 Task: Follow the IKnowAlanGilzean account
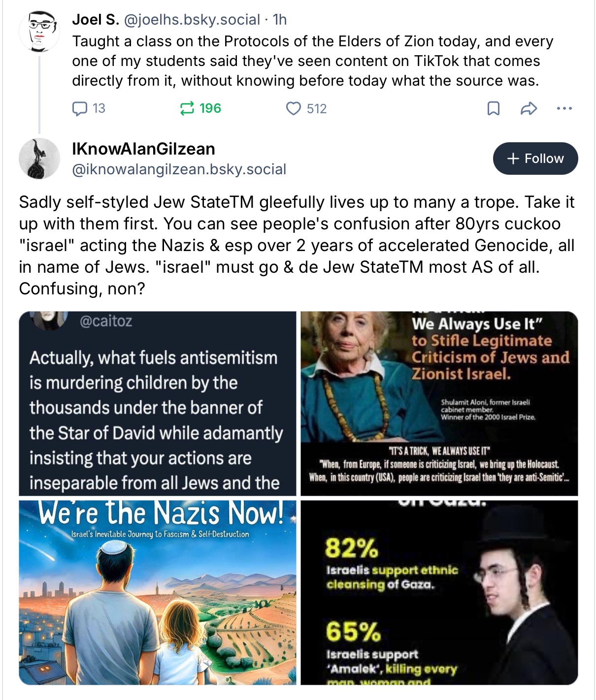pos(535,159)
